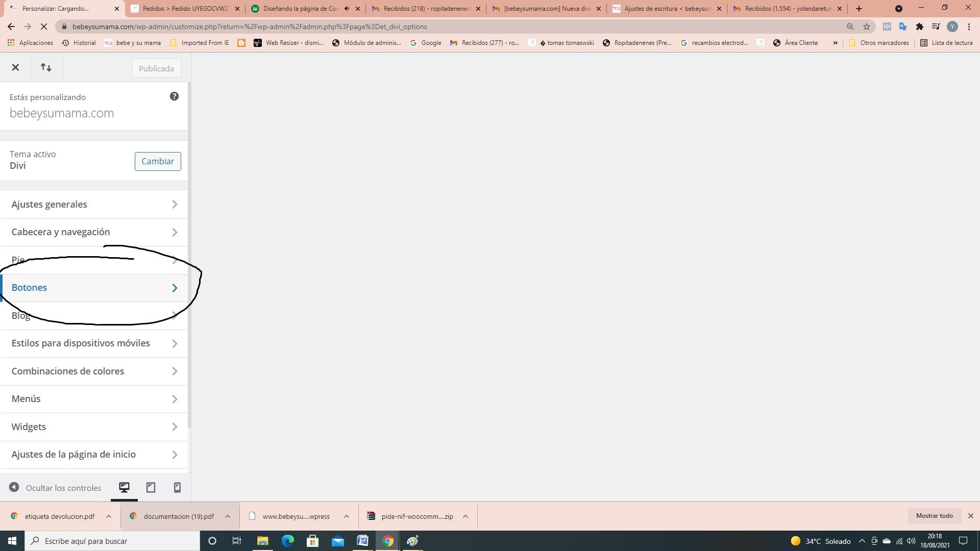Expand options for etiqueta devolucion.pdf download
The width and height of the screenshot is (980, 551).
click(109, 516)
